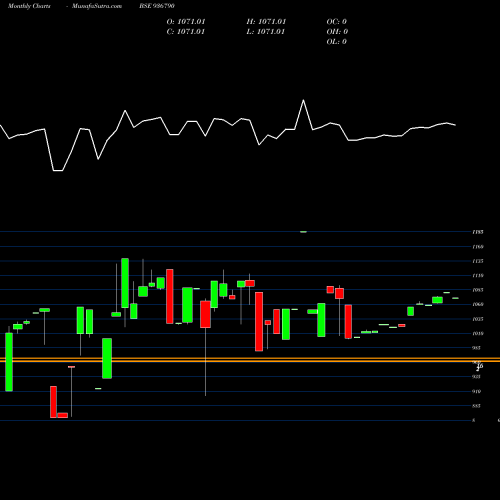
Task: Click the 1135 price axis label
Action: point(478,261)
